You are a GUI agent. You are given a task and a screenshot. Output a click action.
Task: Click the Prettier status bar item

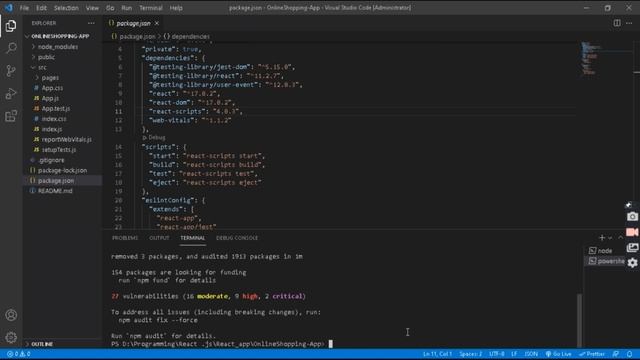pos(591,354)
